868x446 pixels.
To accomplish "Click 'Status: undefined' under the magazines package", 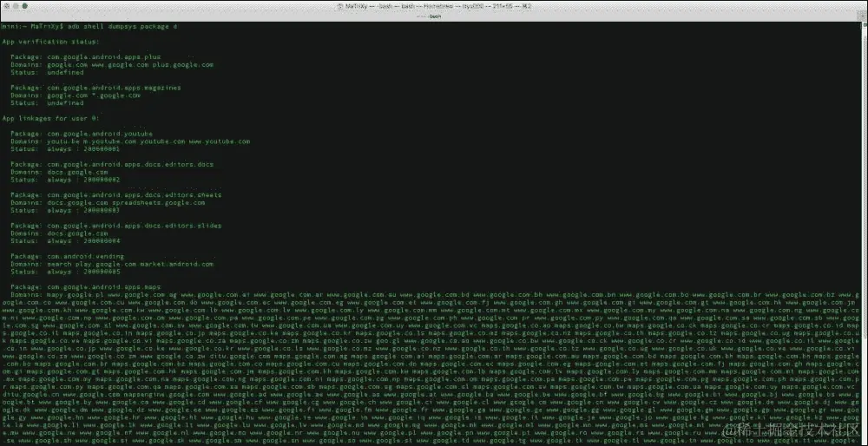I will pos(48,103).
